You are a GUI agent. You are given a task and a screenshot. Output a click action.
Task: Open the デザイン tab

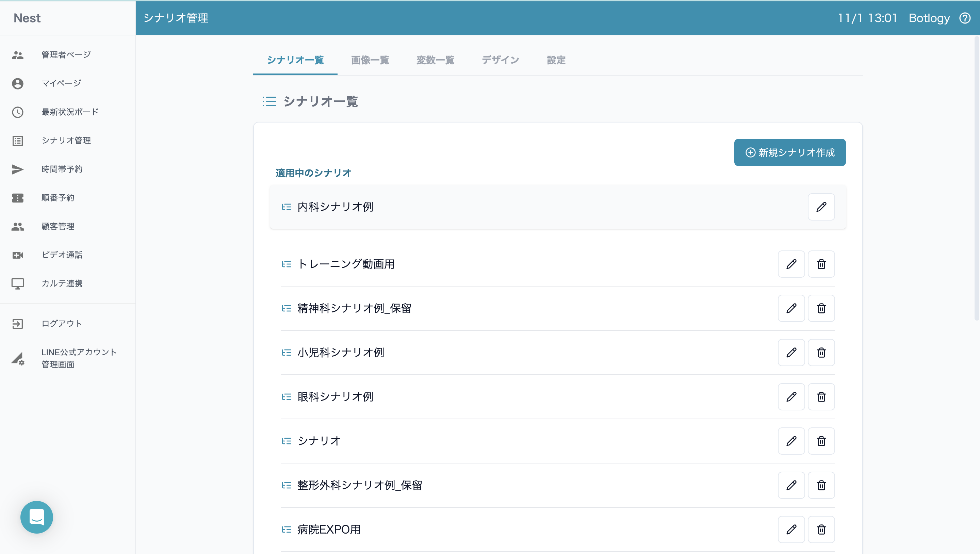(500, 60)
